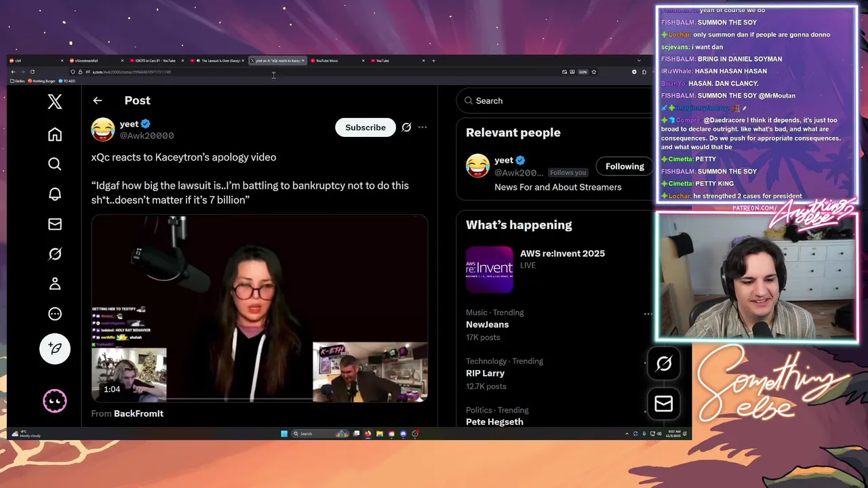Screen dimensions: 868x488
Task: Open Explore search icon in sidebar
Action: pos(55,164)
